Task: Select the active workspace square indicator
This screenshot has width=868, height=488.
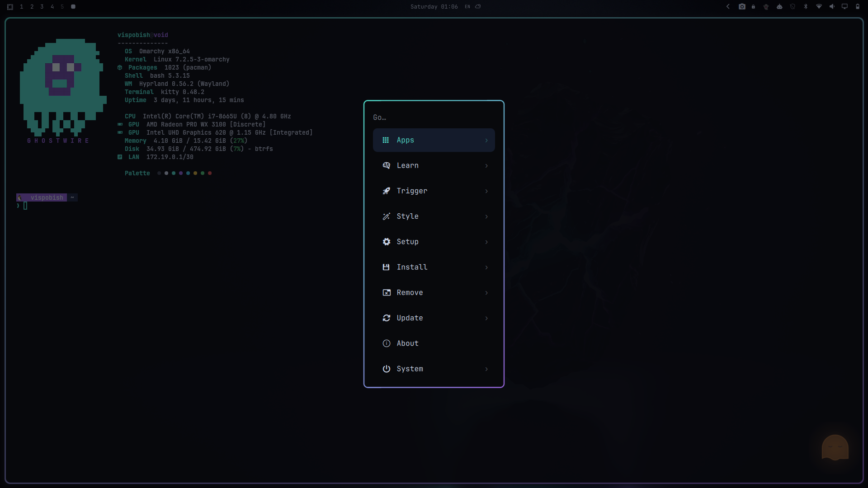Action: click(x=73, y=7)
